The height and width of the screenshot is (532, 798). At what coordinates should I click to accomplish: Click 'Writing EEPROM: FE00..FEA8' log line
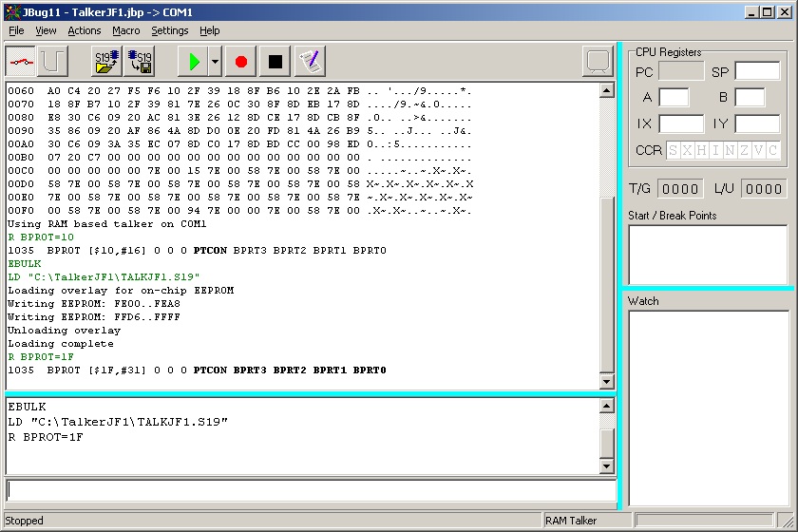click(94, 304)
